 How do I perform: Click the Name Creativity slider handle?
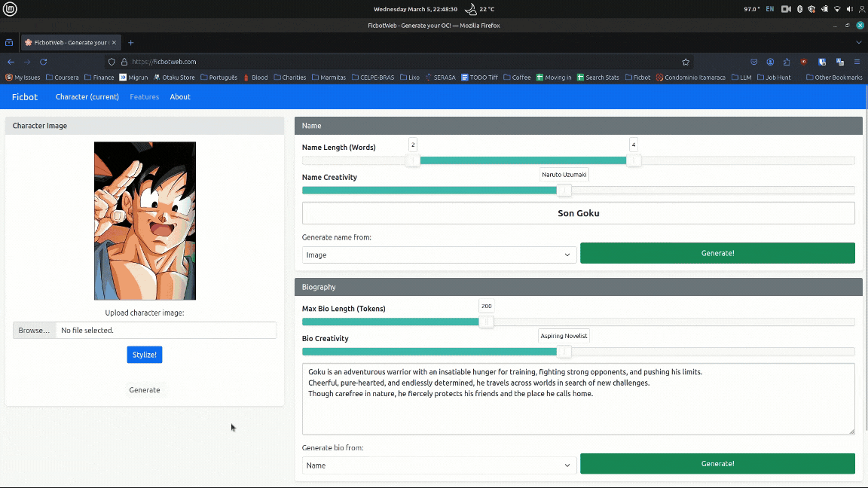(x=564, y=191)
